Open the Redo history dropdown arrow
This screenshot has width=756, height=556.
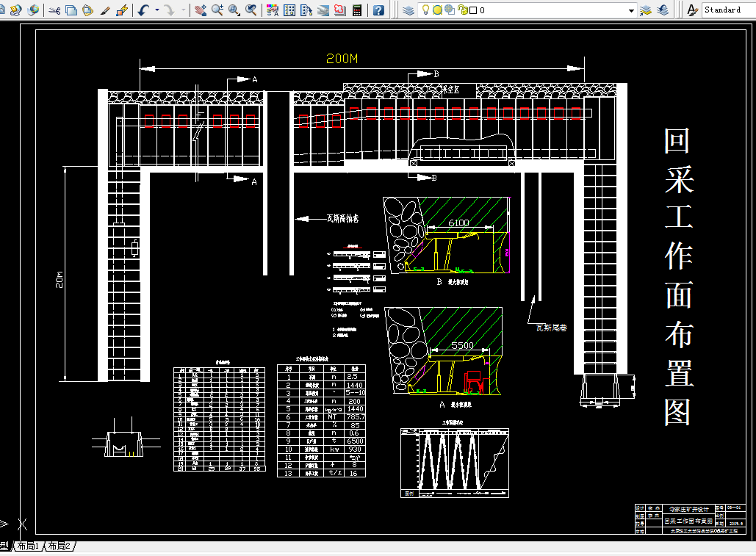(183, 10)
